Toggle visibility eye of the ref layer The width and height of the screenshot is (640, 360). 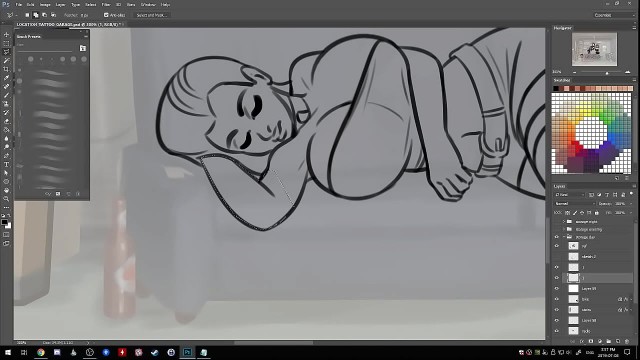coord(557,246)
